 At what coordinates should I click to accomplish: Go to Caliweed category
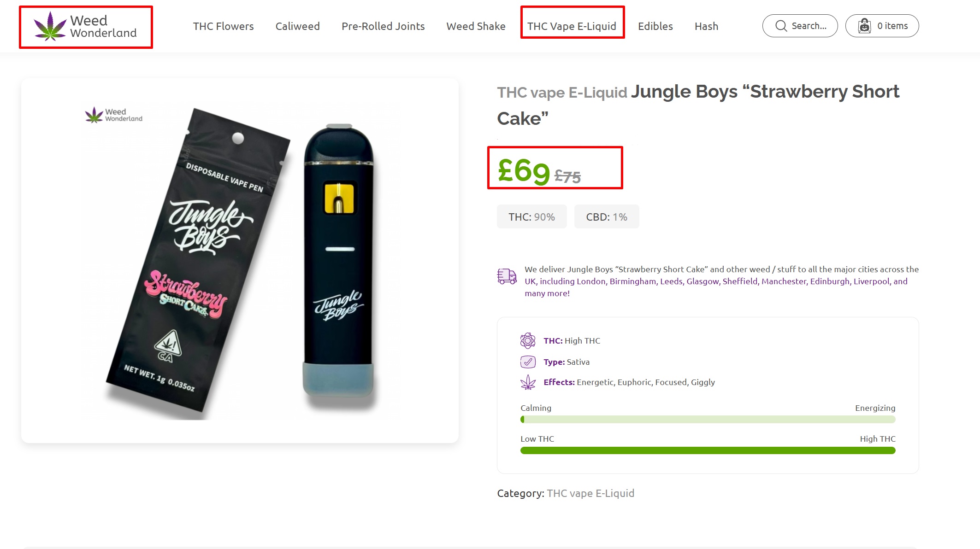point(297,26)
